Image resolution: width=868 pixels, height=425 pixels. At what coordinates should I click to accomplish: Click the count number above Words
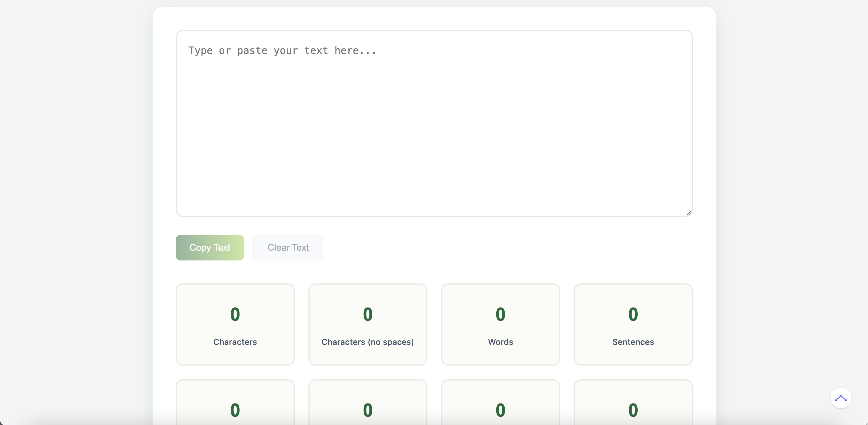coord(500,314)
